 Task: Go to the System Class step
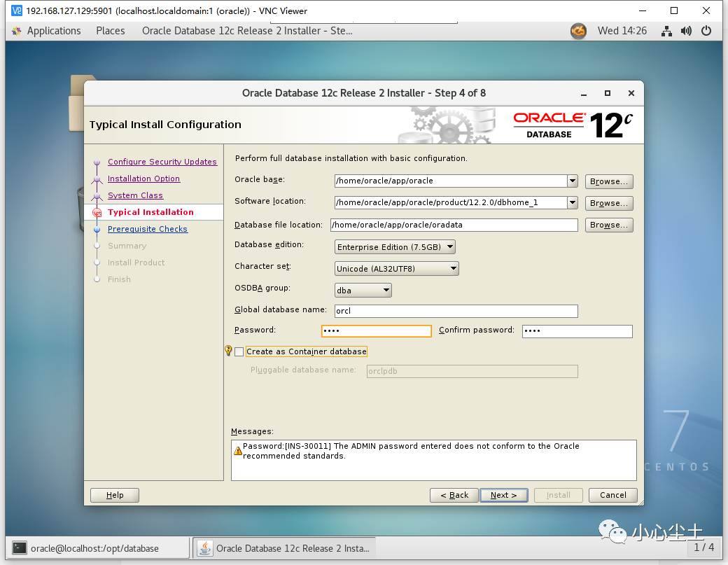(x=135, y=195)
